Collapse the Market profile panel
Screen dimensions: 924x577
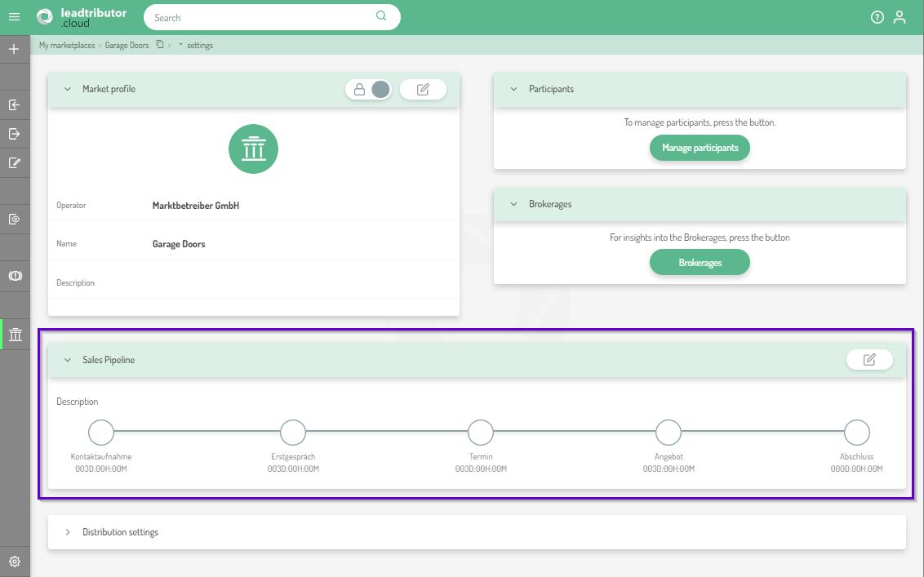point(68,89)
